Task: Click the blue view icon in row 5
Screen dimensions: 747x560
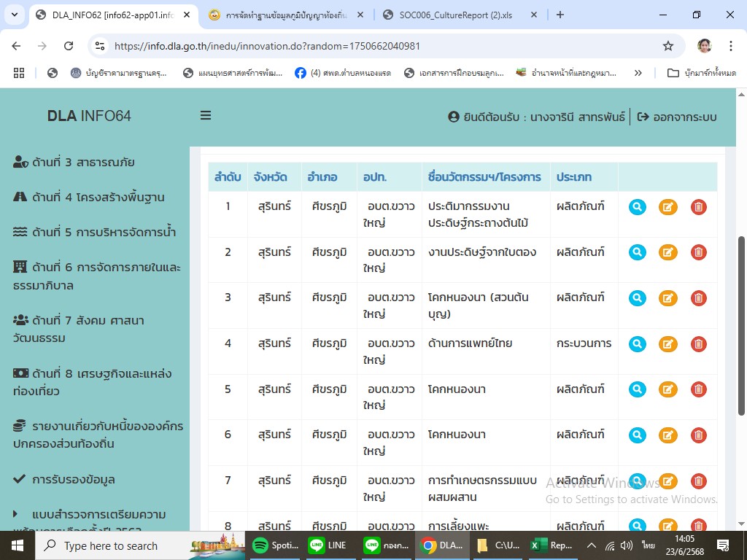Action: pos(638,389)
